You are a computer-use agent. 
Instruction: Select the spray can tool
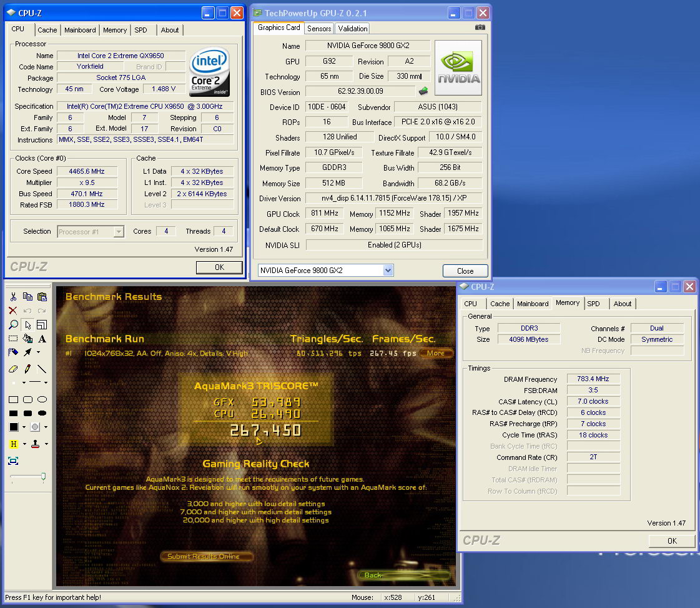pos(13,352)
